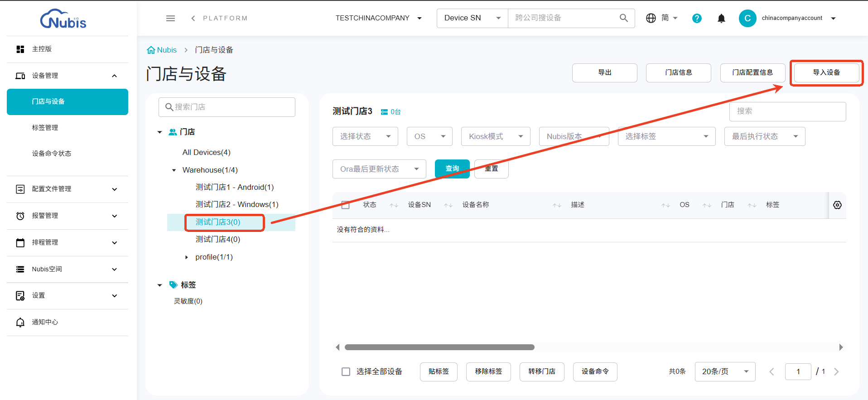Select 门店与设备 in the sidebar
This screenshot has width=868, height=400.
[68, 102]
